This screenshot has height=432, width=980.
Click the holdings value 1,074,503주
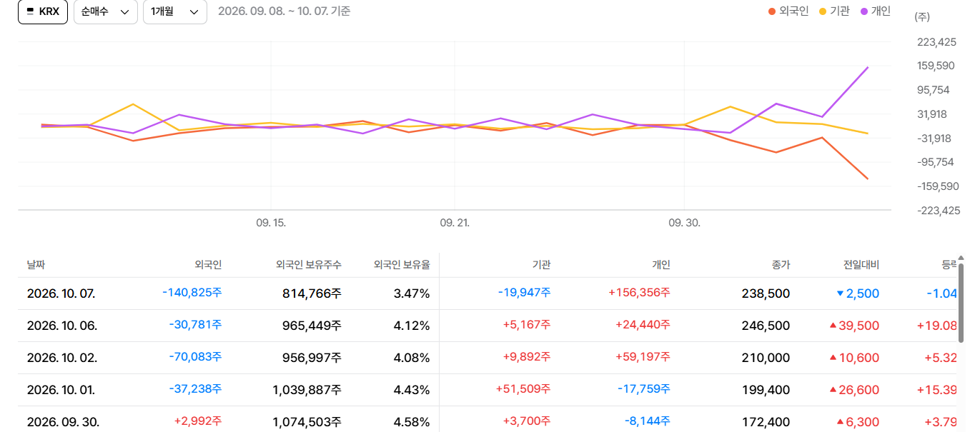[x=307, y=422]
